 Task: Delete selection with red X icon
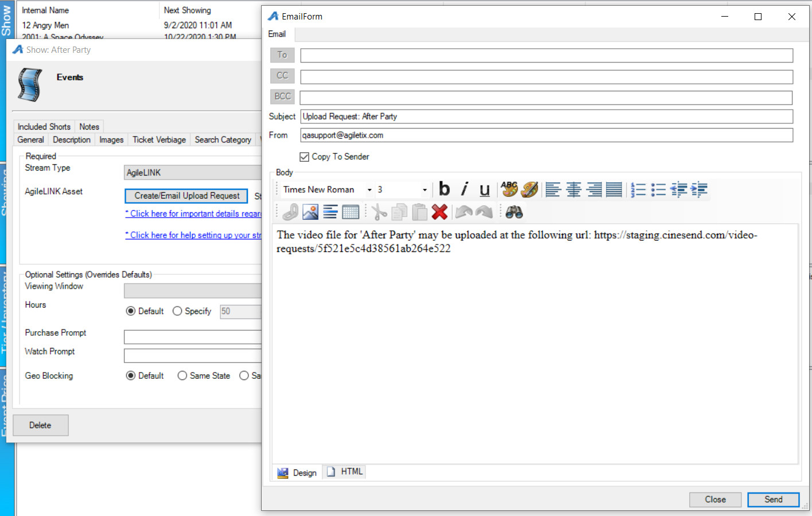440,212
